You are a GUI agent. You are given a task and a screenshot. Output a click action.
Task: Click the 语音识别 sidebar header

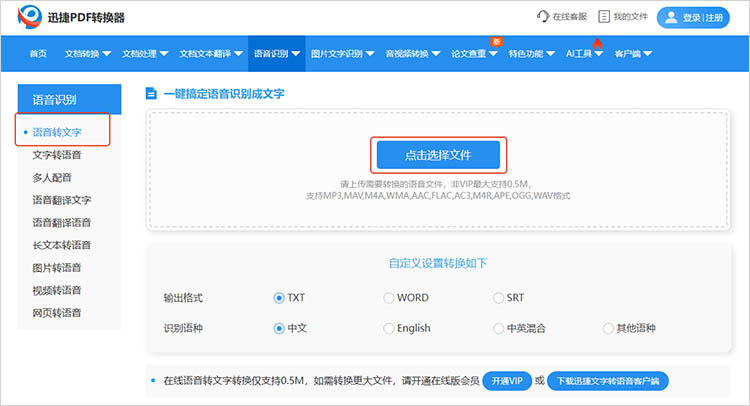click(69, 99)
